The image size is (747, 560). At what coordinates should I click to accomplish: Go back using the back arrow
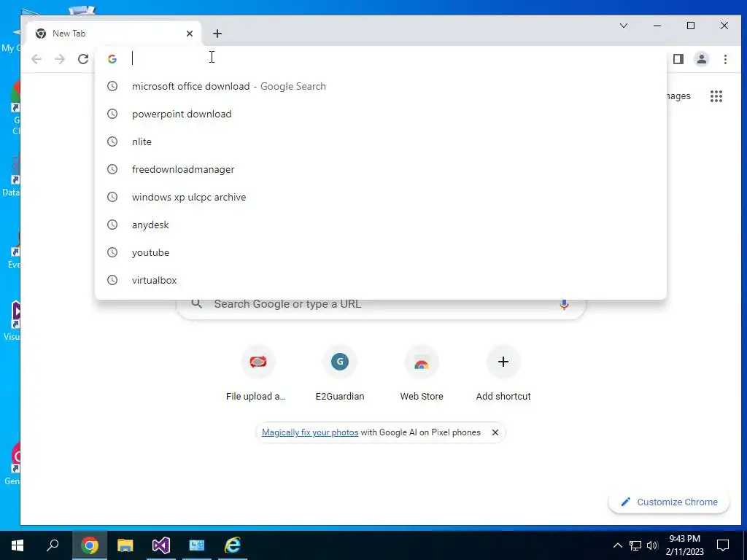point(36,59)
